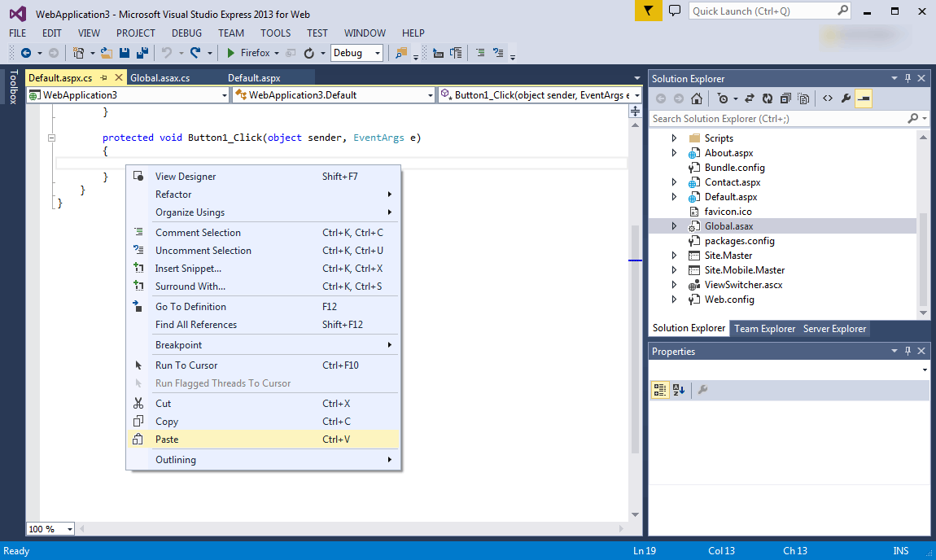Click Pending Changes Filter clock icon
The image size is (936, 560).
(722, 98)
